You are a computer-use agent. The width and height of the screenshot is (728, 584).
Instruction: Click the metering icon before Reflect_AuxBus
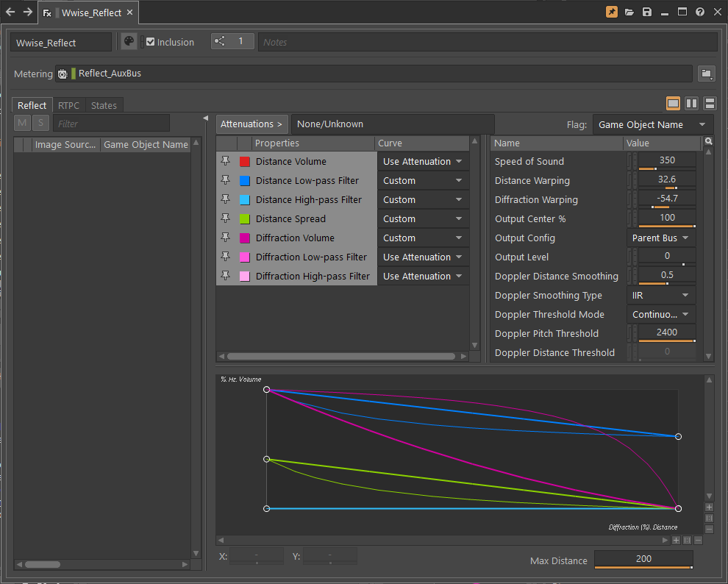[63, 74]
